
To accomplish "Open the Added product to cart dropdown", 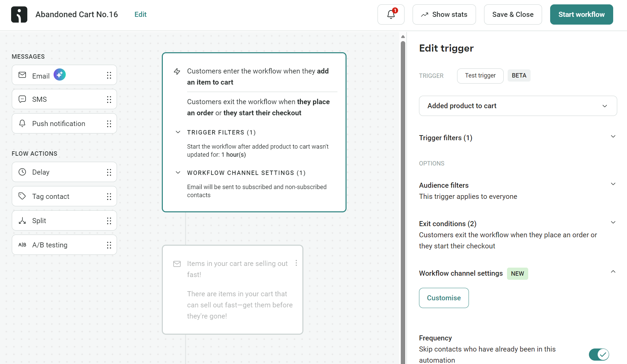I will click(518, 106).
